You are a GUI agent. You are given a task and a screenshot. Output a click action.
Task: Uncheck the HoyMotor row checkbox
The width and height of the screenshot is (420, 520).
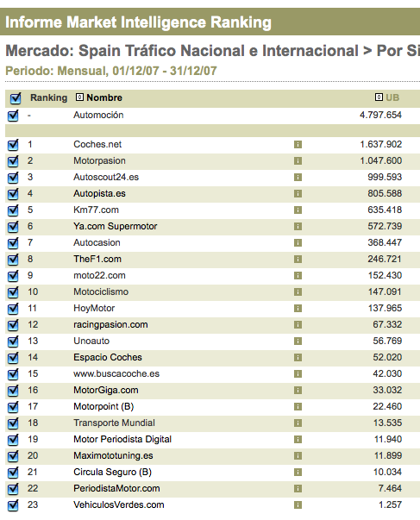pos(13,309)
